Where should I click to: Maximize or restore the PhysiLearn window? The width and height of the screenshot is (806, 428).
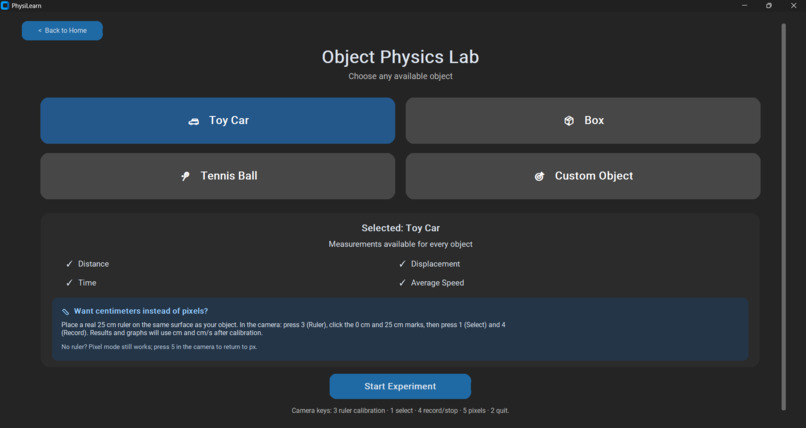tap(769, 6)
